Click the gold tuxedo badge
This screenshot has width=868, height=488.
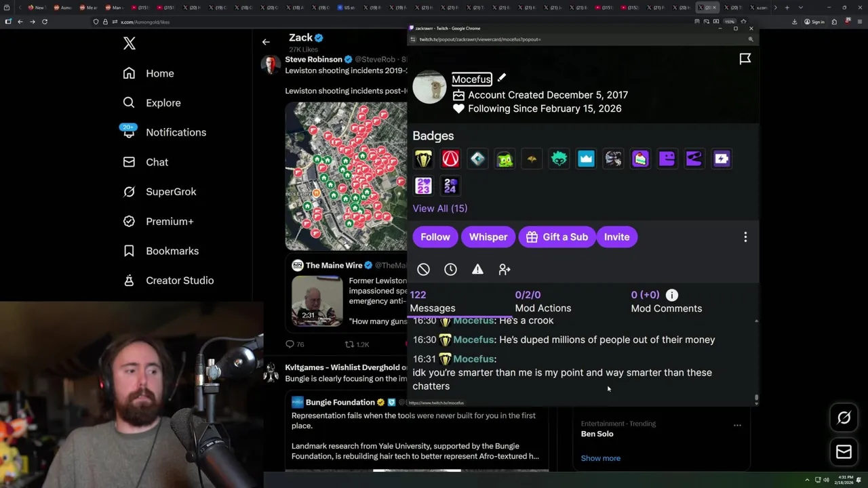423,159
